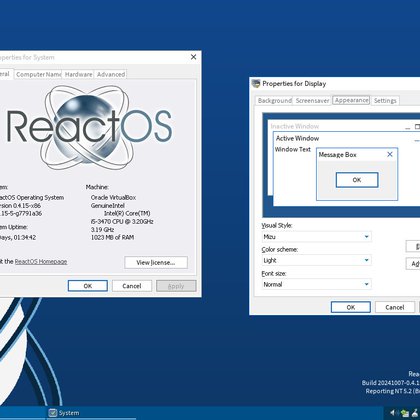Switch to the Computer Name tab
This screenshot has height=420, width=420.
(38, 74)
